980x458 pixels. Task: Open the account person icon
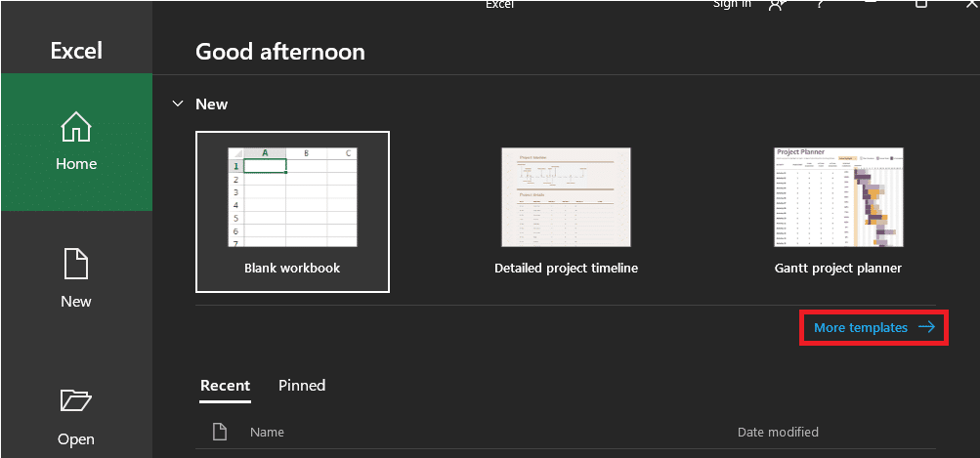point(777,4)
